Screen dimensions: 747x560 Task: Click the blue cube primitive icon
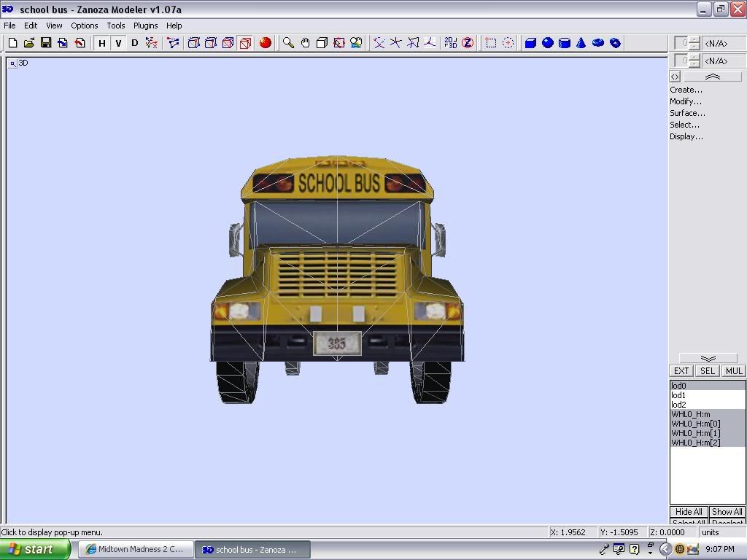(531, 43)
